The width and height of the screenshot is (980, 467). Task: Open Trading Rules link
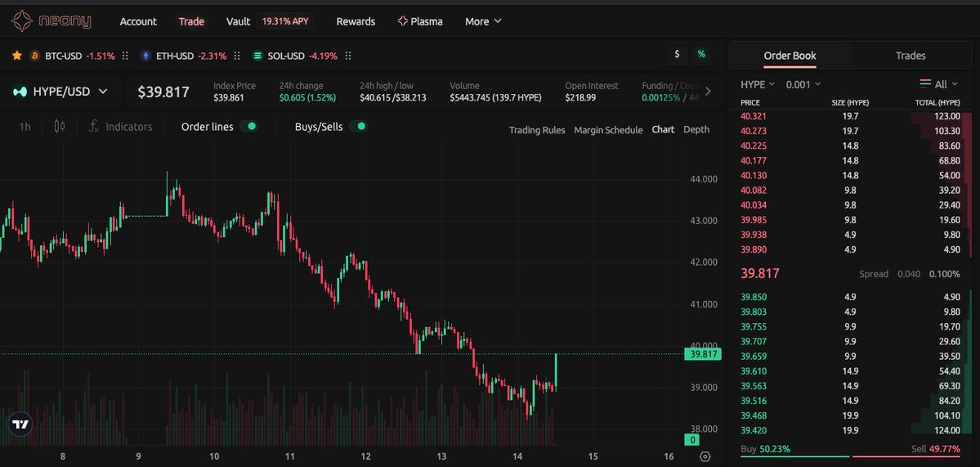(x=537, y=130)
